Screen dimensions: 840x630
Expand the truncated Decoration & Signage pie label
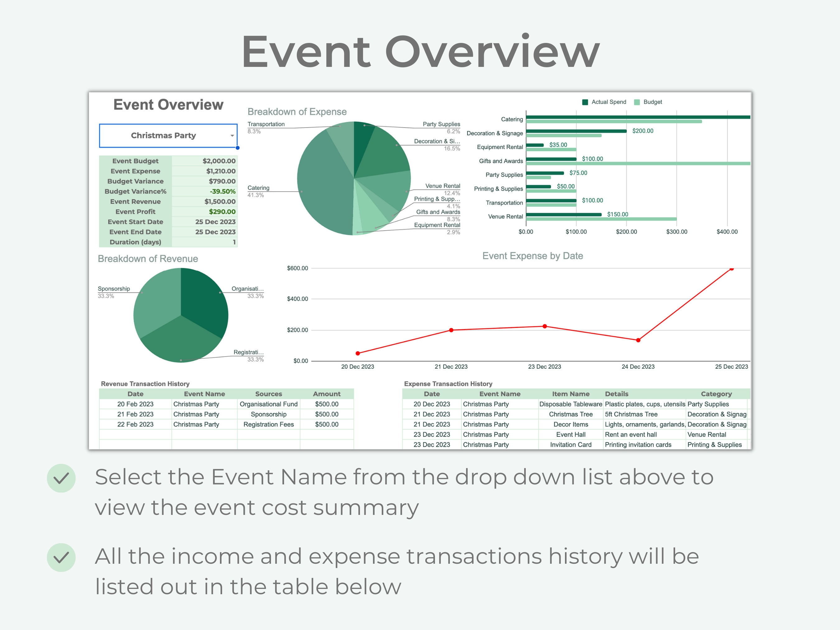coord(437,141)
